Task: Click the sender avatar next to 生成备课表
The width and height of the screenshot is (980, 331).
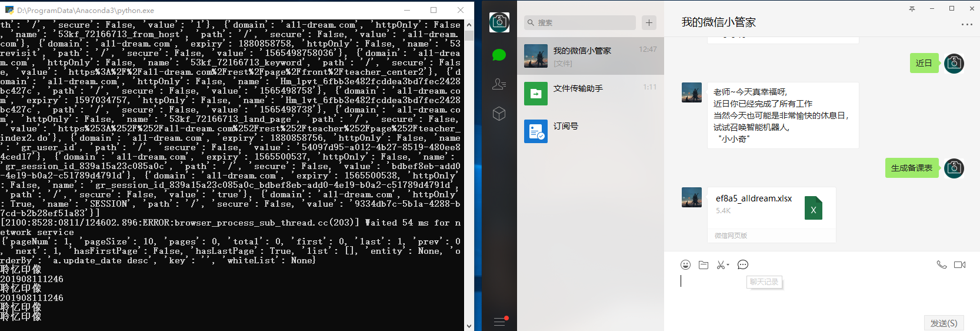Action: 954,168
